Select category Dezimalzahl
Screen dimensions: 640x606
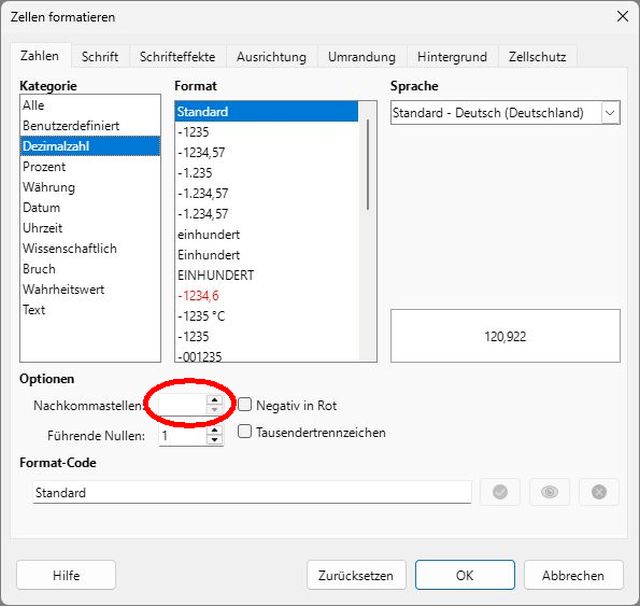pyautogui.click(x=90, y=146)
